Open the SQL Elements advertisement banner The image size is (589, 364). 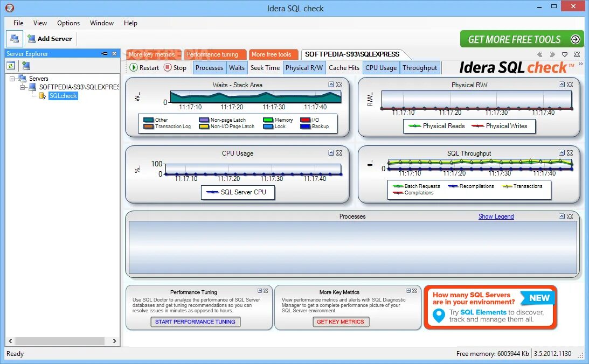pos(490,307)
